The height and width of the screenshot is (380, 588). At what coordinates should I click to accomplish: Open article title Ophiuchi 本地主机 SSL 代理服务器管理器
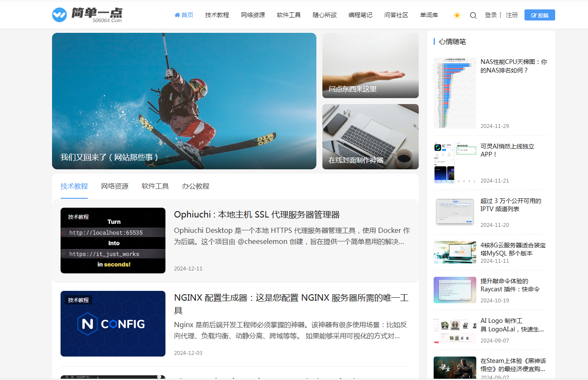tap(257, 215)
